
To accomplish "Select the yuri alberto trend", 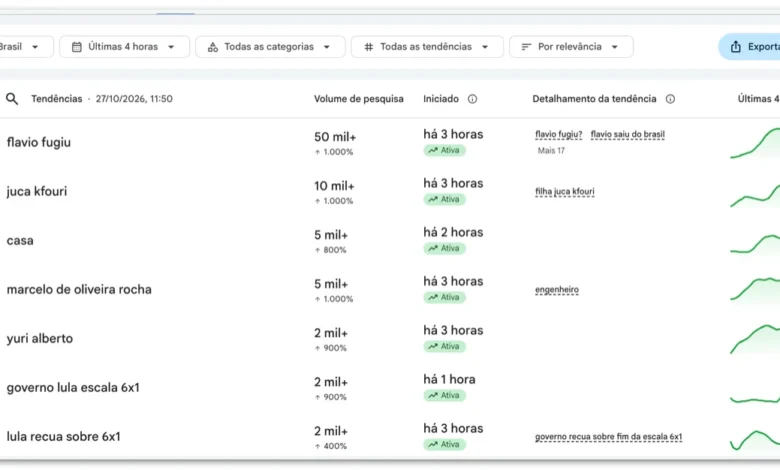I will 40,339.
